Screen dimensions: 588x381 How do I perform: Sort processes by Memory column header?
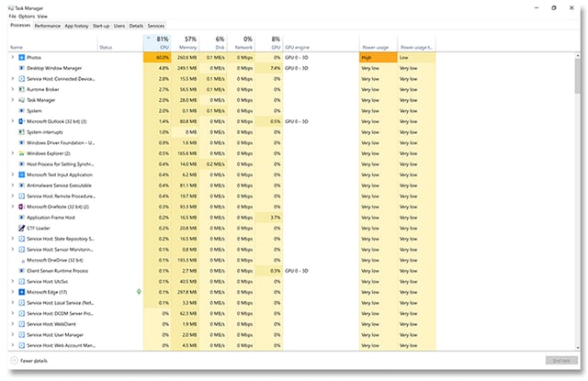pyautogui.click(x=186, y=43)
